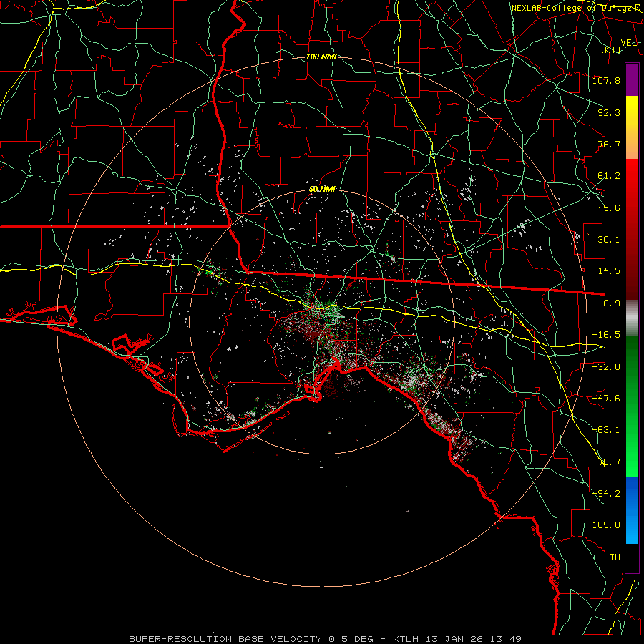Click the -0.9 velocity scale value
Viewport: 644px width, 644px height.
coord(609,303)
